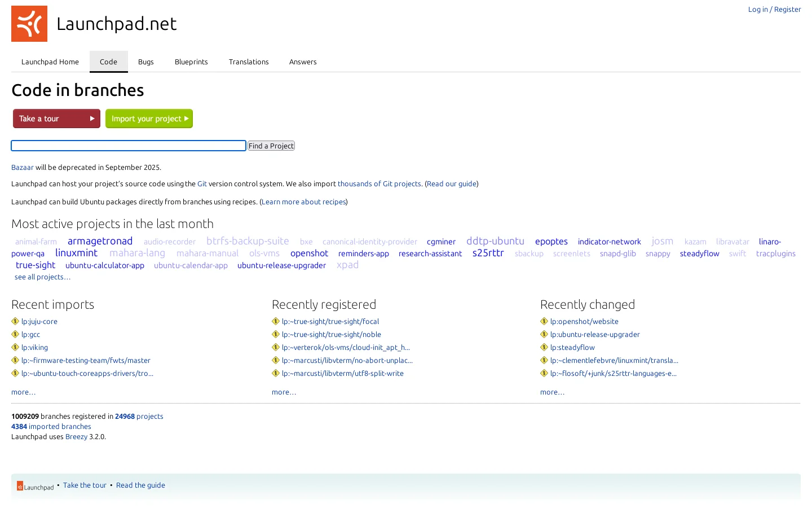Open s25rttr project from tag cloud
812x508 pixels.
(488, 253)
